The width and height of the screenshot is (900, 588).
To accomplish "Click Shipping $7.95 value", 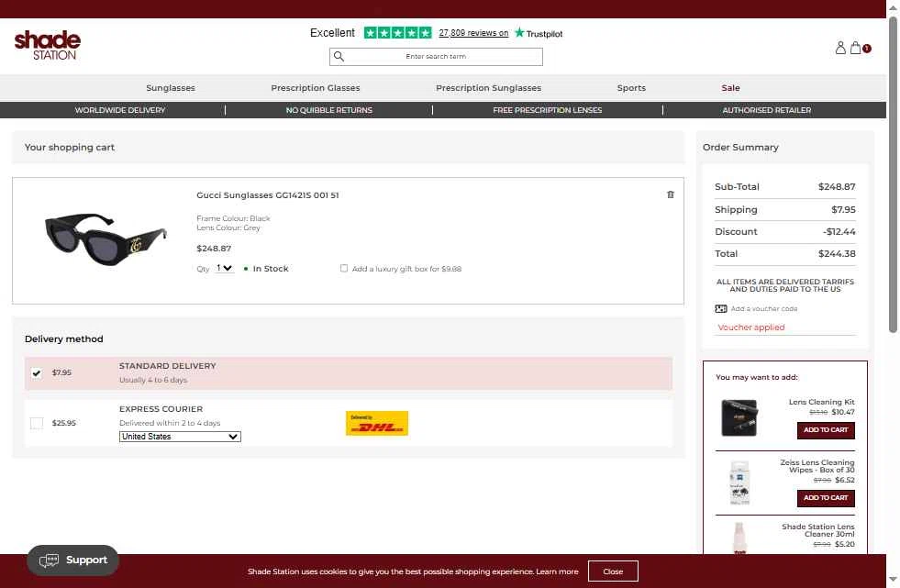I will pos(843,209).
